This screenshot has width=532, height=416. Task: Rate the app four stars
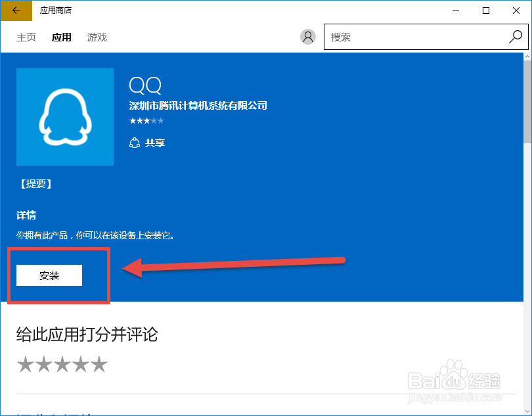[81, 364]
